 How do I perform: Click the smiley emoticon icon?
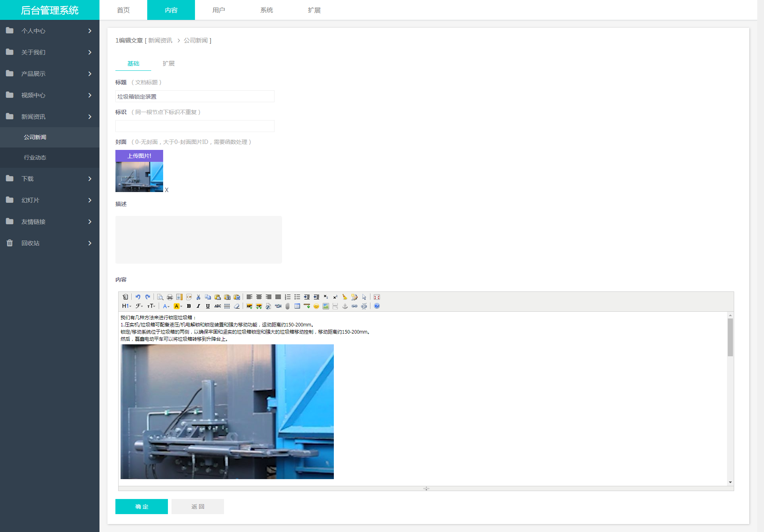pyautogui.click(x=316, y=306)
